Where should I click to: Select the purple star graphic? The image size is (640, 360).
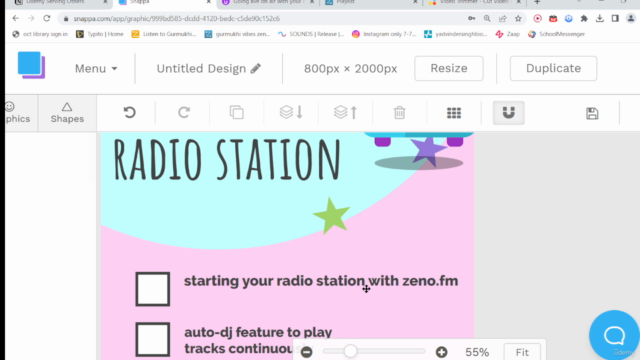pyautogui.click(x=428, y=151)
